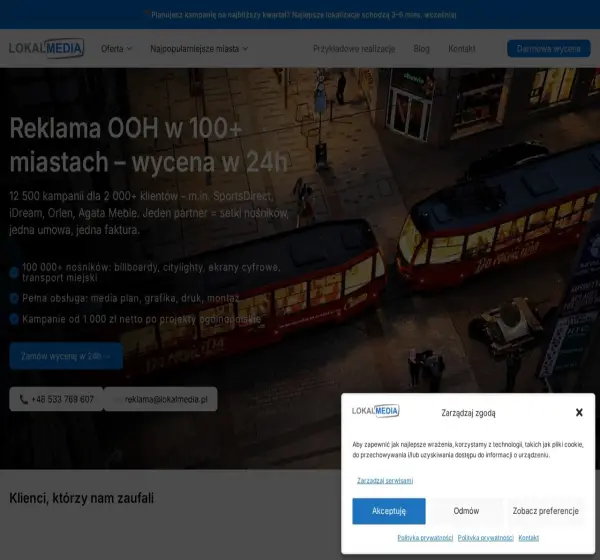Open the Oferta menu item

pyautogui.click(x=116, y=49)
